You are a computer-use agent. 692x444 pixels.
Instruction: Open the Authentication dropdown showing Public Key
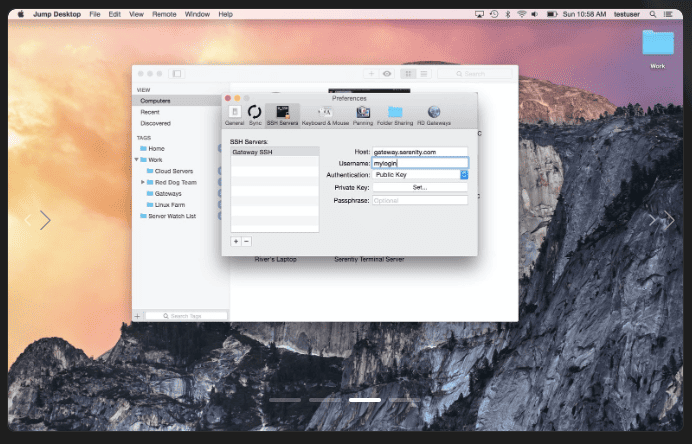click(x=420, y=175)
